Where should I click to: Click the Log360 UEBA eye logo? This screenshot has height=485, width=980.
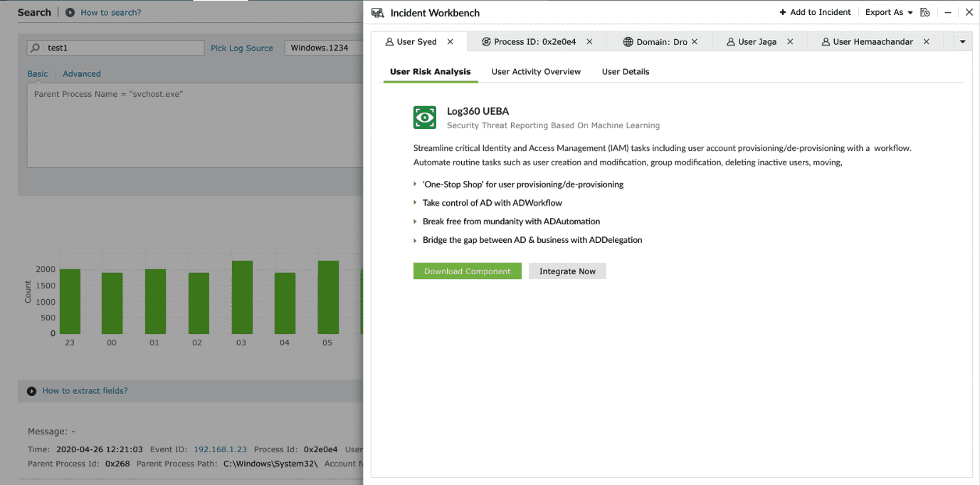click(425, 118)
